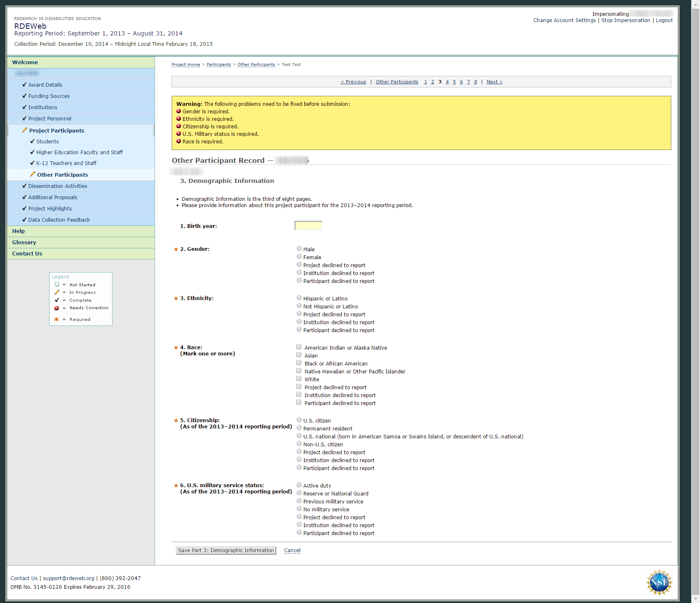
Task: Click the checkmark beside Data Collection Feedback
Action: [24, 220]
